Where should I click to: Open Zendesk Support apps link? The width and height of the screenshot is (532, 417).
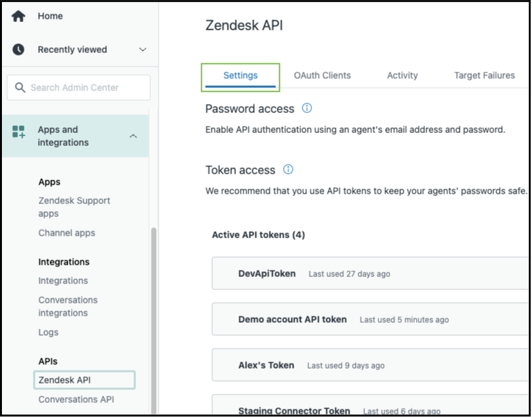coord(74,207)
